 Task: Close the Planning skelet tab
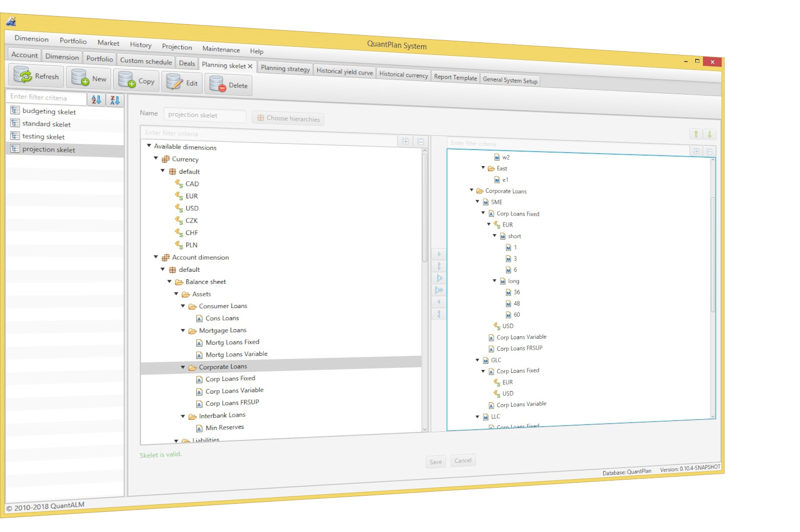pyautogui.click(x=250, y=66)
